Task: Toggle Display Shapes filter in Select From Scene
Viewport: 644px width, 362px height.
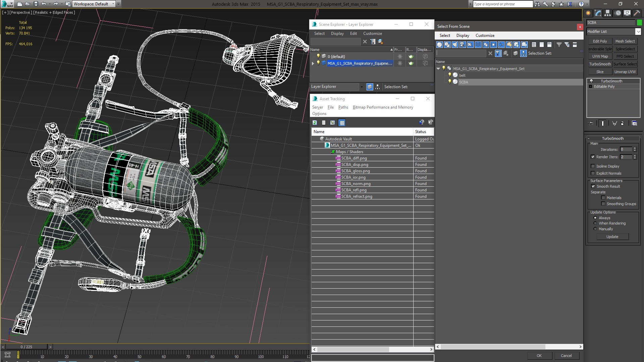Action: click(x=447, y=45)
